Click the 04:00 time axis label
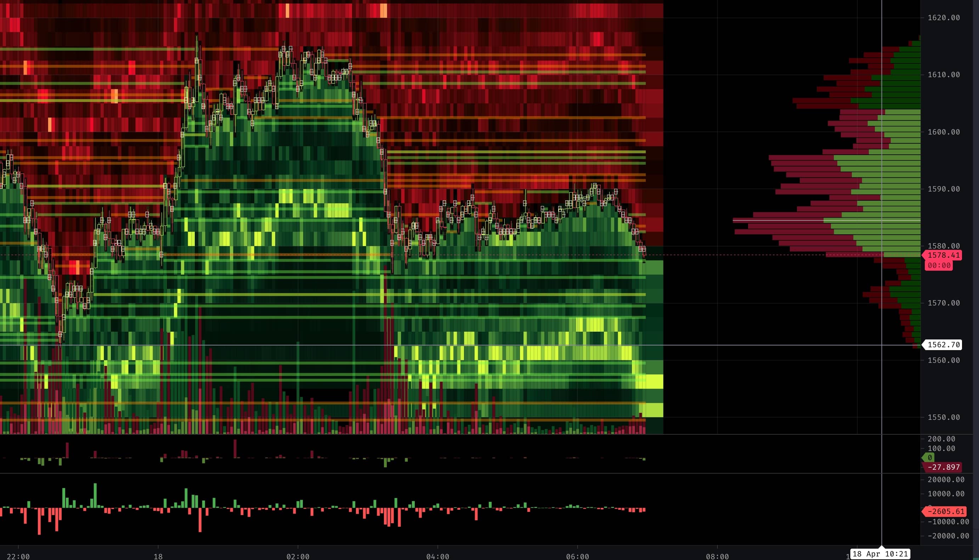 [437, 556]
